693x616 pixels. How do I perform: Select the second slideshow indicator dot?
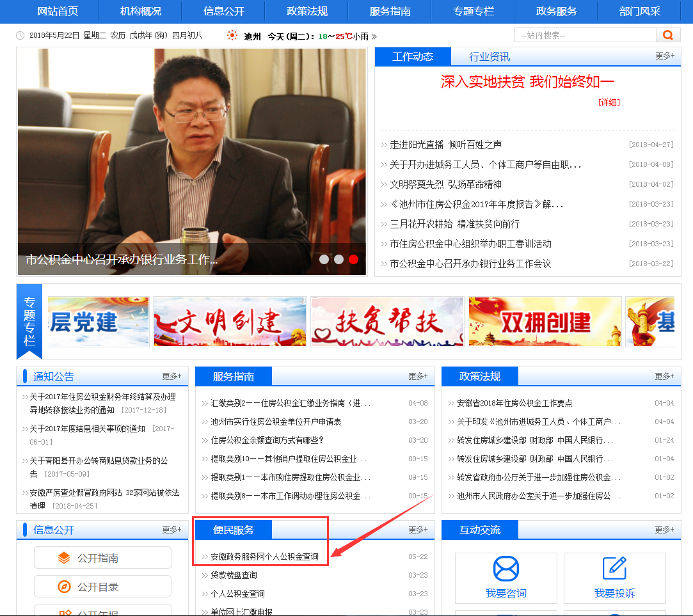tap(339, 259)
